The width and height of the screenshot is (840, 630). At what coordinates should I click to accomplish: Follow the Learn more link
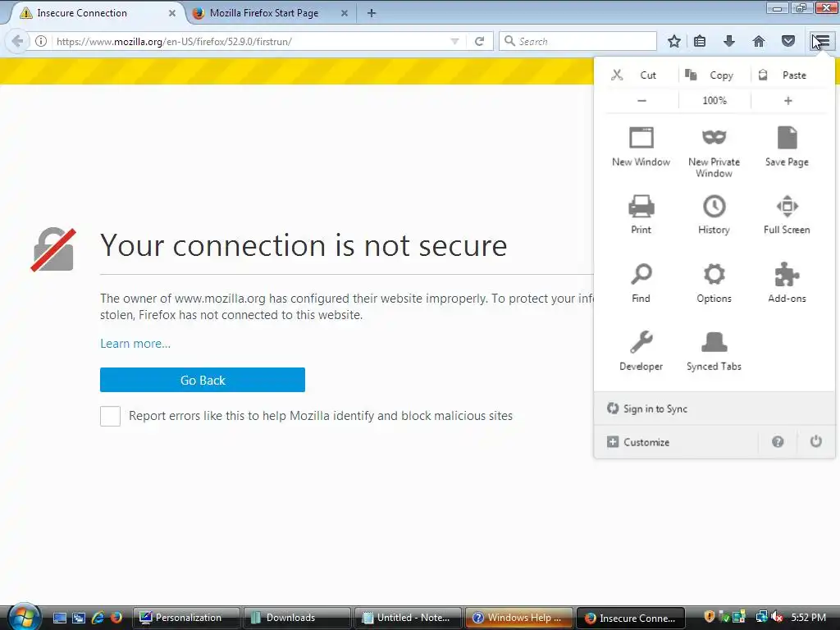(x=135, y=344)
